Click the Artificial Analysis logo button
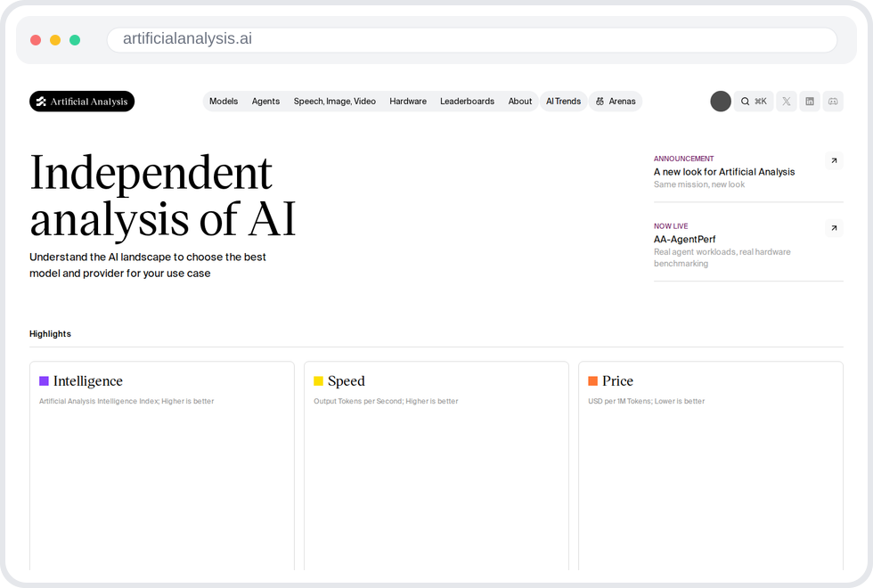The image size is (873, 588). pos(82,102)
